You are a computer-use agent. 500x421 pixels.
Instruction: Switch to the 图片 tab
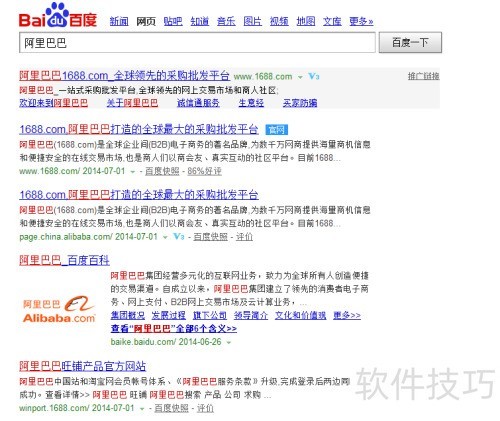pyautogui.click(x=252, y=21)
